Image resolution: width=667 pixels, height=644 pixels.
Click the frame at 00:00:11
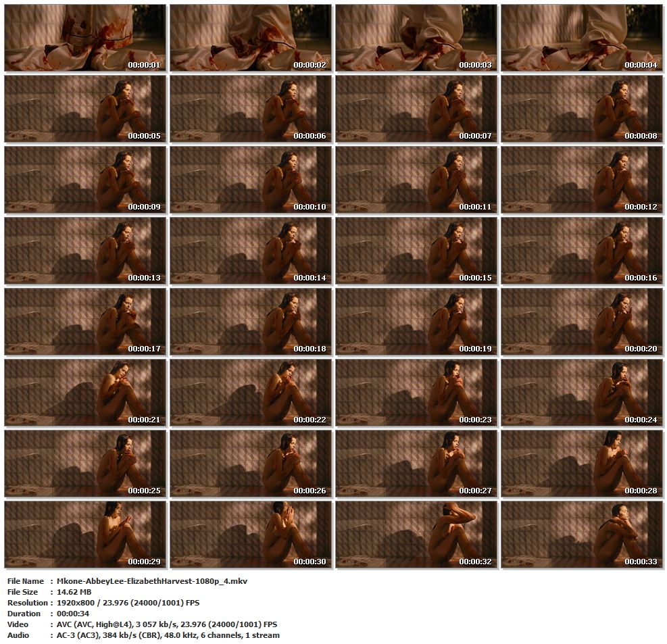pyautogui.click(x=416, y=180)
